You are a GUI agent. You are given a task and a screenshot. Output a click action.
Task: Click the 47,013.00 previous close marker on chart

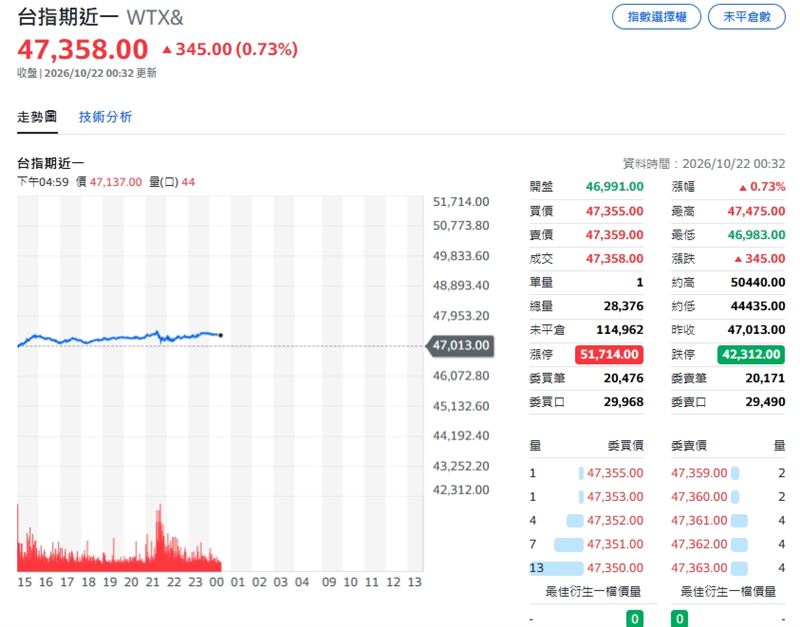point(459,345)
